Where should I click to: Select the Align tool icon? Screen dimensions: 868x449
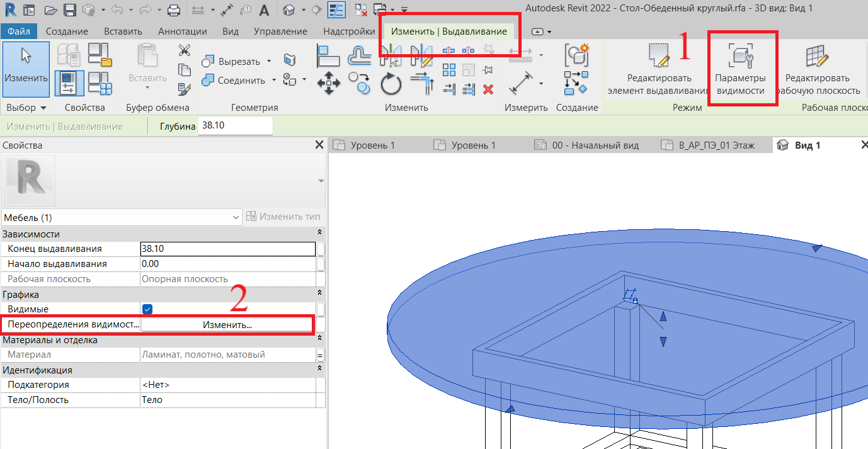(x=328, y=57)
